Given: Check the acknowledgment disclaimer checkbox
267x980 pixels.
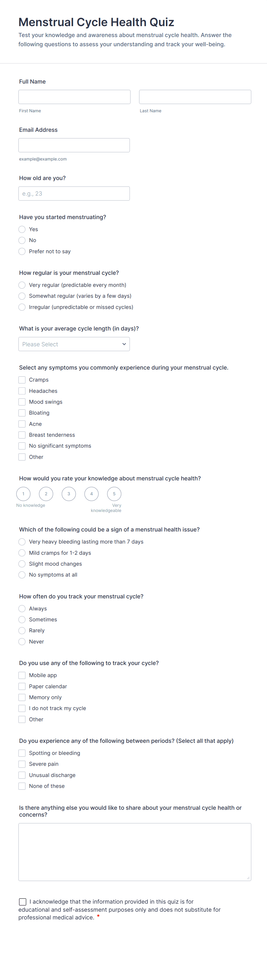Looking at the screenshot, I should pos(23,902).
